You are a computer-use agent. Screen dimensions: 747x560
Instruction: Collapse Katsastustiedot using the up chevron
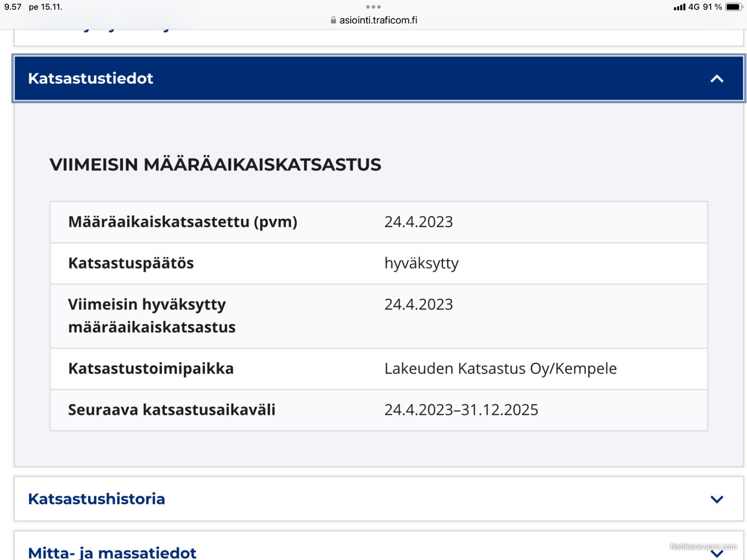(x=717, y=79)
